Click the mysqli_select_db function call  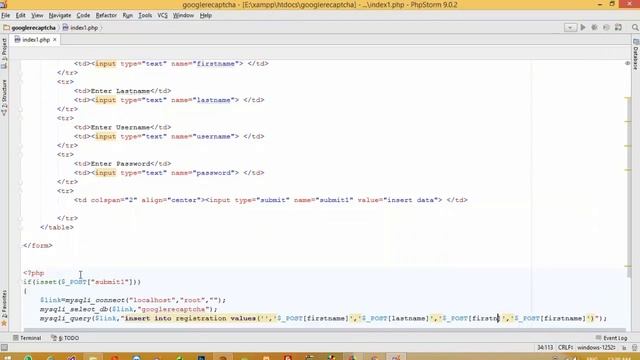pos(74,309)
